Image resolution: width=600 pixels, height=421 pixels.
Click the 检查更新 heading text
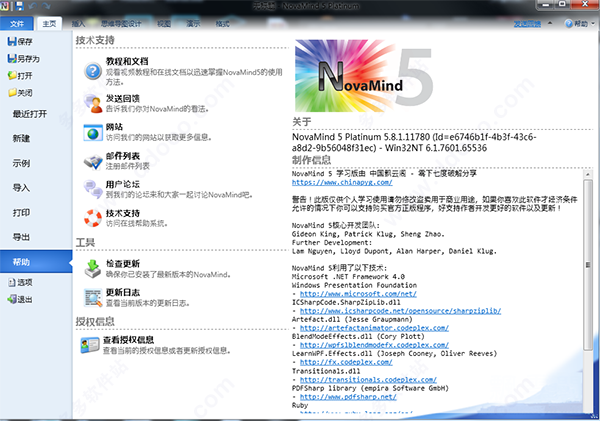(123, 264)
